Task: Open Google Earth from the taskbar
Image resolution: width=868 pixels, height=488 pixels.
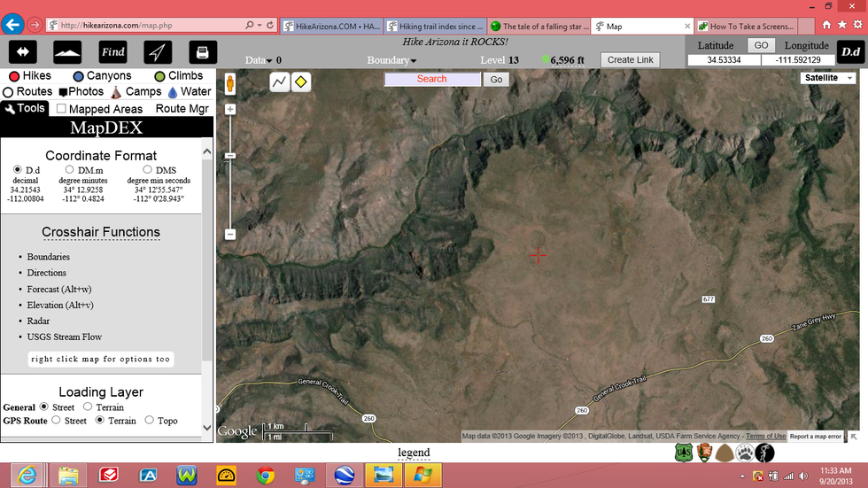Action: pos(345,476)
